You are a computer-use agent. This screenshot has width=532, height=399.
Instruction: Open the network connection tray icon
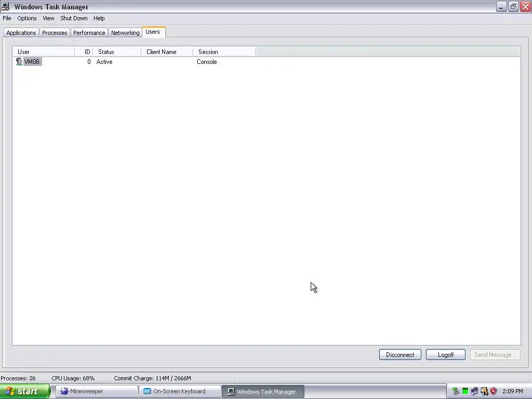pyautogui.click(x=474, y=391)
